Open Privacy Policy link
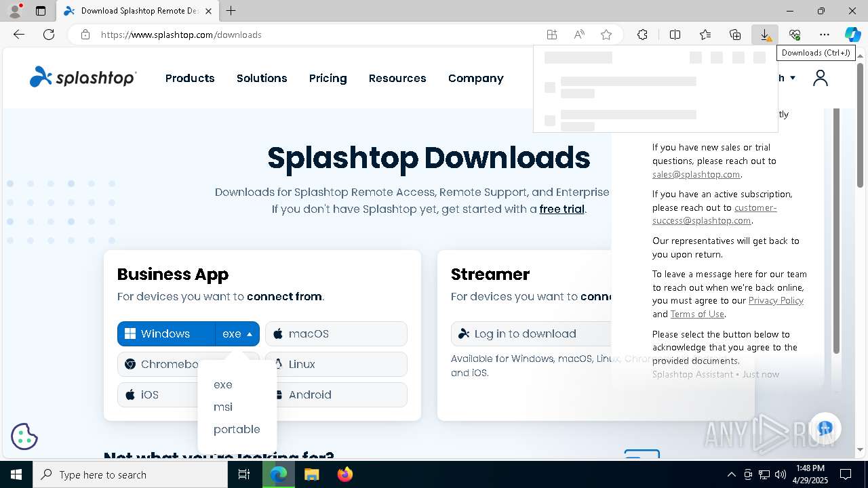 click(776, 300)
